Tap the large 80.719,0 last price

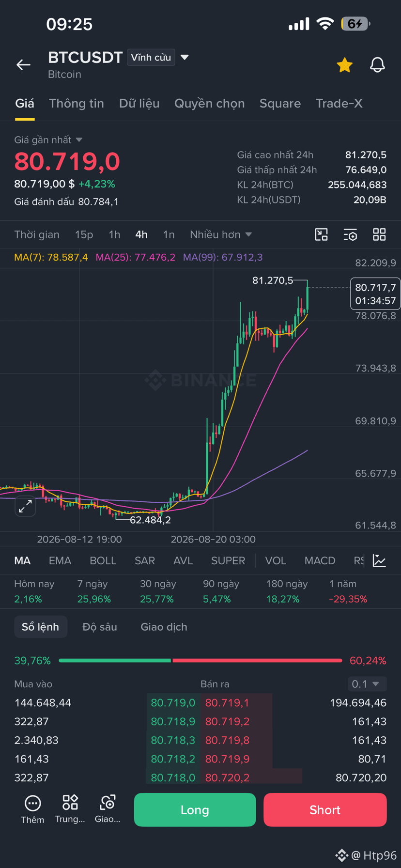(67, 161)
